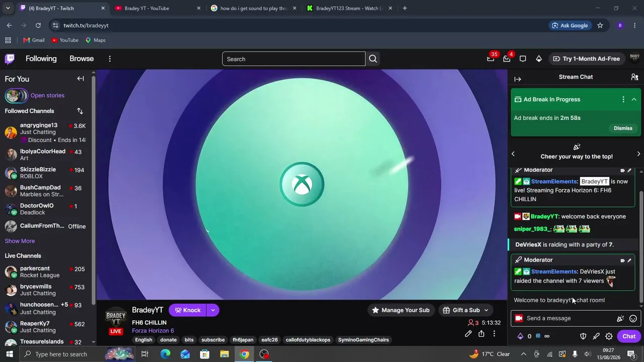Expand the Knock dropdown arrow

pos(213,310)
